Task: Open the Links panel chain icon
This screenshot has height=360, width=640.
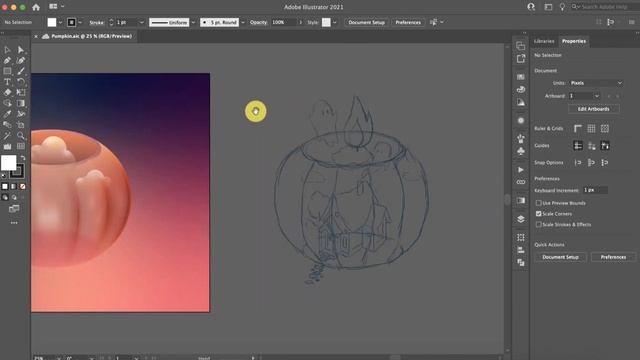Action: click(x=521, y=182)
